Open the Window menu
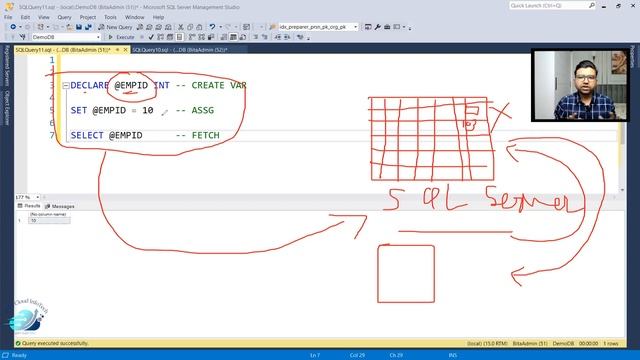Image resolution: width=640 pixels, height=360 pixels. pos(134,17)
